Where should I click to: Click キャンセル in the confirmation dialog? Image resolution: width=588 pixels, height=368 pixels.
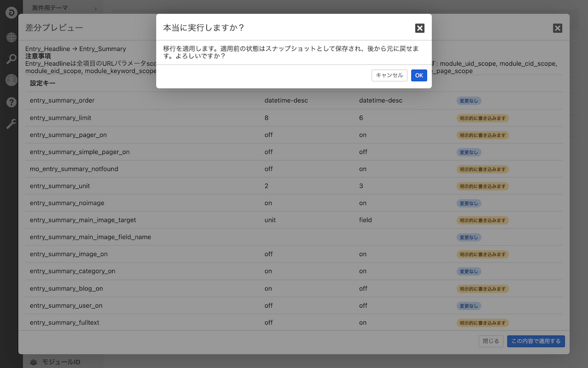(390, 75)
